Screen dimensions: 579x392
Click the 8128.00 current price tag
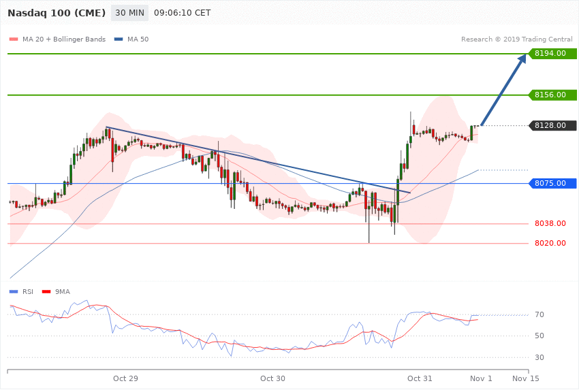point(553,126)
